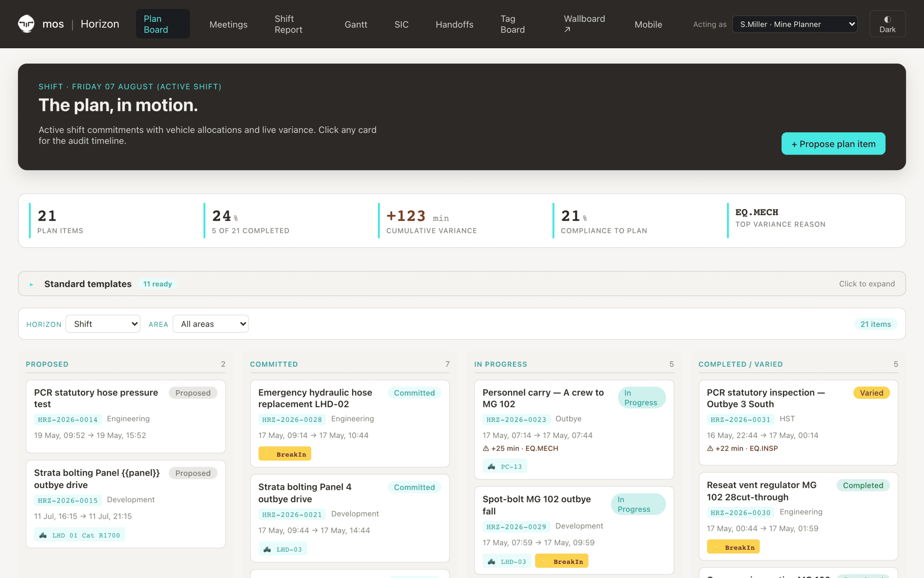Click the mos logo icon
Screen dimensions: 924x578
click(x=26, y=24)
